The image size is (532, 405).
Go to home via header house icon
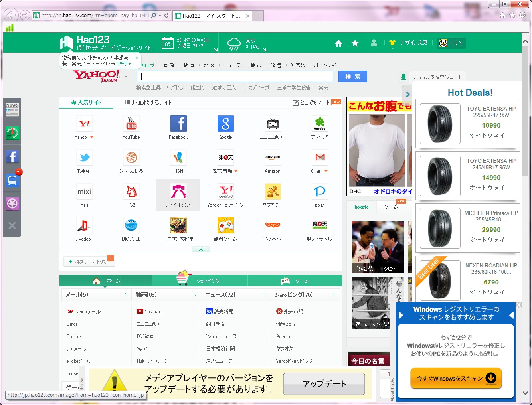tap(338, 43)
